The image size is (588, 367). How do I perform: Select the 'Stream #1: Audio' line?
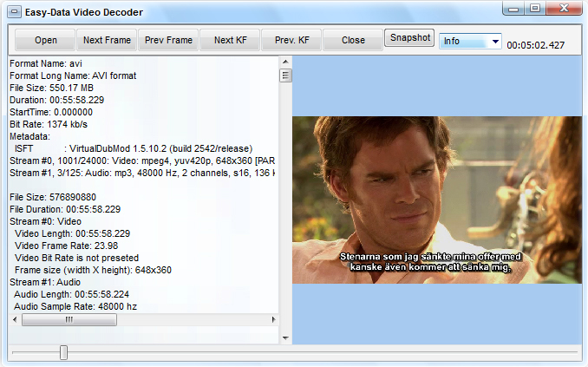tap(45, 282)
